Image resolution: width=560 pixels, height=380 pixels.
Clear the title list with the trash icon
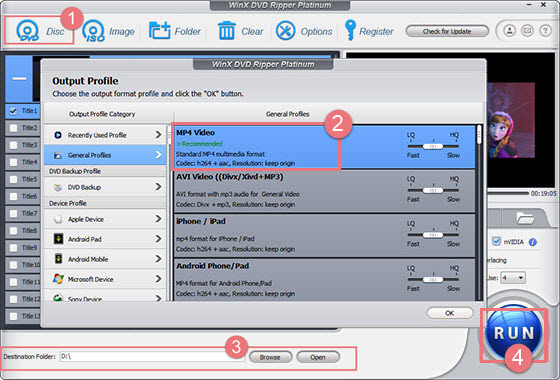(x=226, y=31)
